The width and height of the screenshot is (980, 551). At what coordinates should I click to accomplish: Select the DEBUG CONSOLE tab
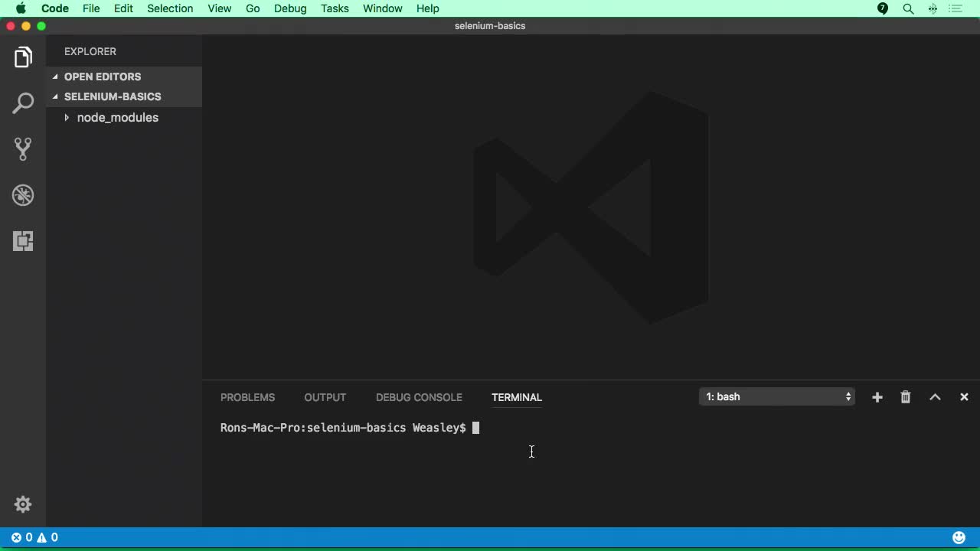[419, 397]
